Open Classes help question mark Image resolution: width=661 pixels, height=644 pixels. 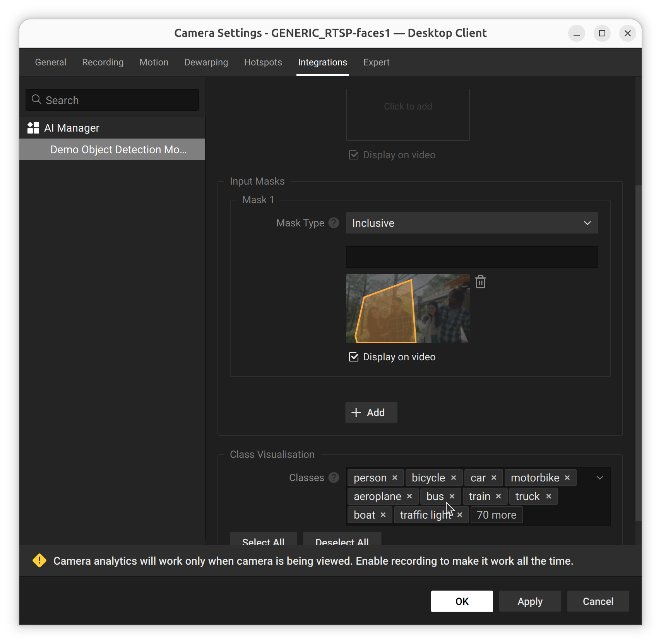click(x=334, y=478)
